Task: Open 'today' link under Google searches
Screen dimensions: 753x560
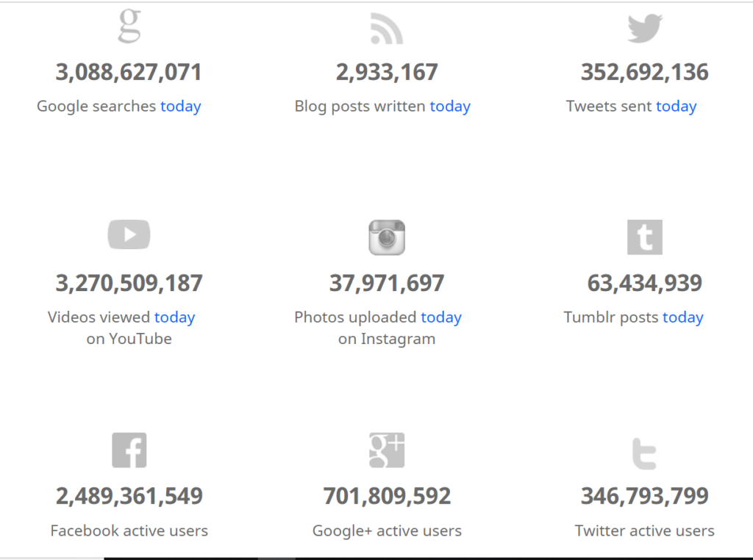Action: tap(181, 106)
